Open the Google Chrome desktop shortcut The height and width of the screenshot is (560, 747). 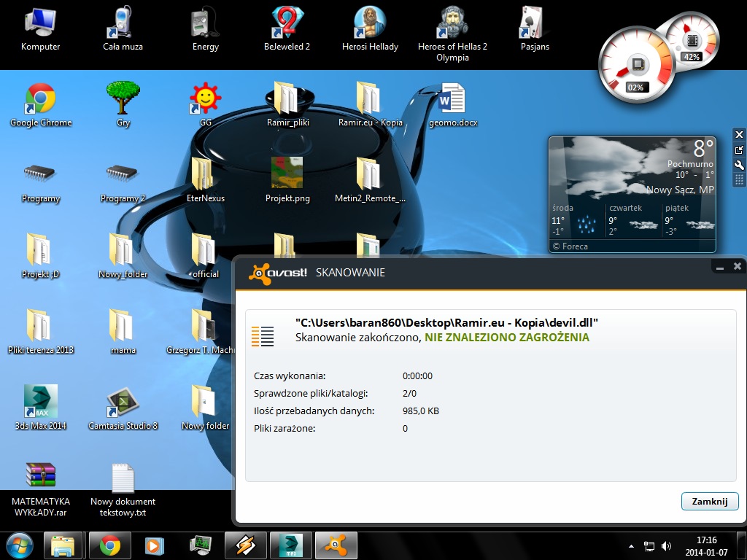41,105
